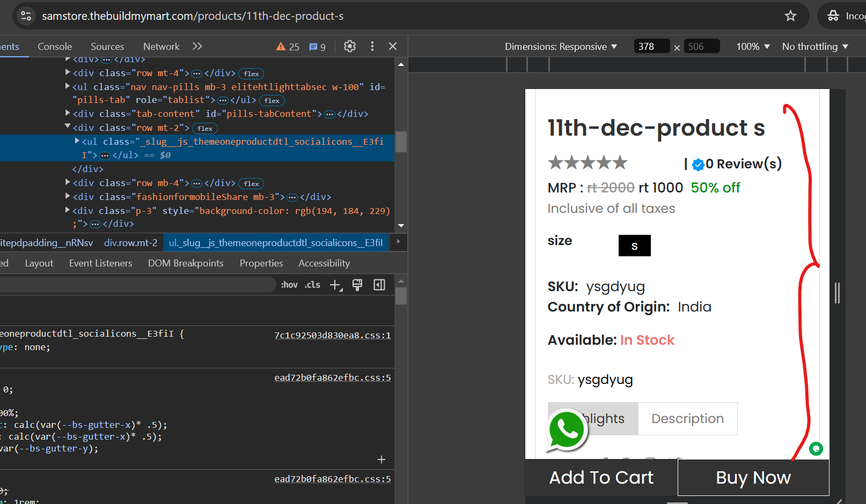Click the warnings count badge 25
Image resolution: width=866 pixels, height=504 pixels.
coord(288,47)
